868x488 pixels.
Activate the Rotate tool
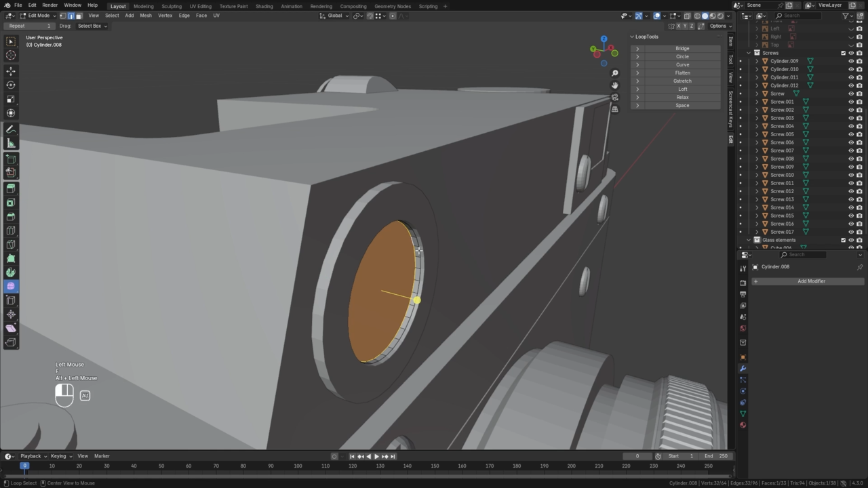click(x=11, y=85)
